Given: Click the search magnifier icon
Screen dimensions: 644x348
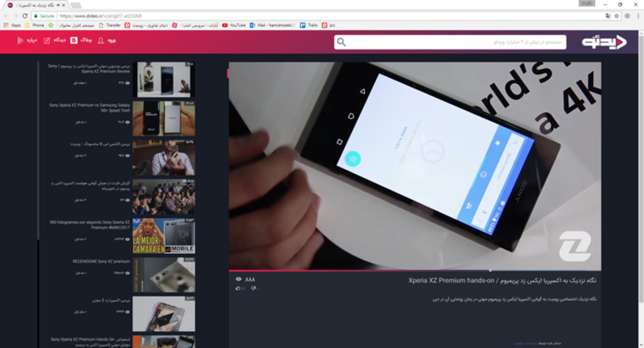Looking at the screenshot, I should (341, 42).
